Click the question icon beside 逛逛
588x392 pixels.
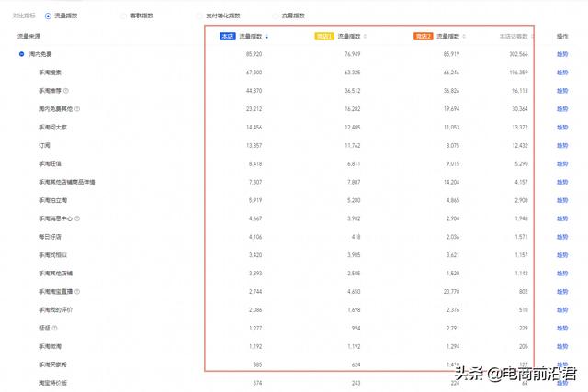click(x=56, y=328)
